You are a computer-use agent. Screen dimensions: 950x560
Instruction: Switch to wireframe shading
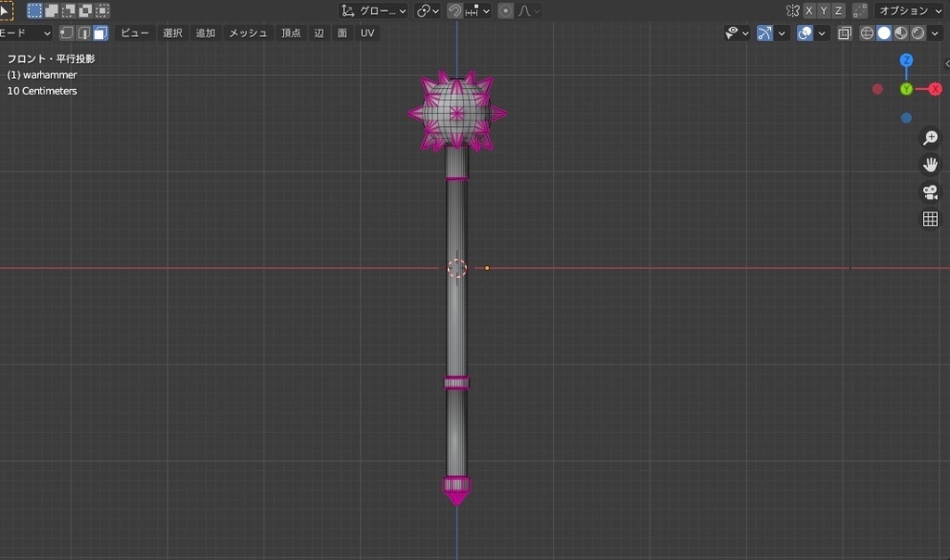[x=867, y=32]
